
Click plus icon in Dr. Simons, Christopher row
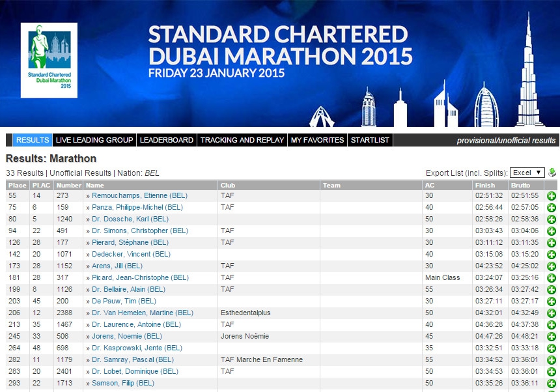pyautogui.click(x=552, y=231)
